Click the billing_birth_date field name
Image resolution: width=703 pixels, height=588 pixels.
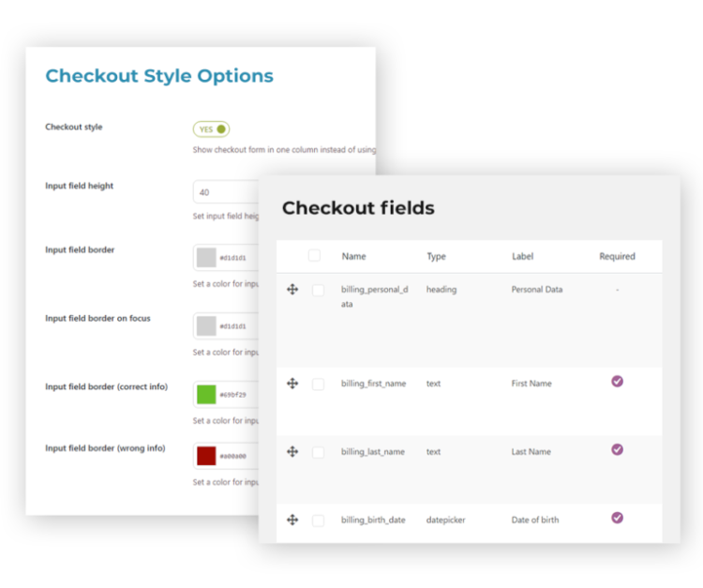pyautogui.click(x=373, y=520)
